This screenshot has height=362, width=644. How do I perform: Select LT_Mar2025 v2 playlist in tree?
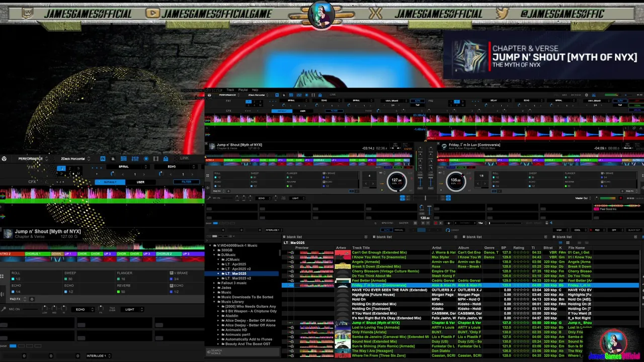click(x=238, y=278)
